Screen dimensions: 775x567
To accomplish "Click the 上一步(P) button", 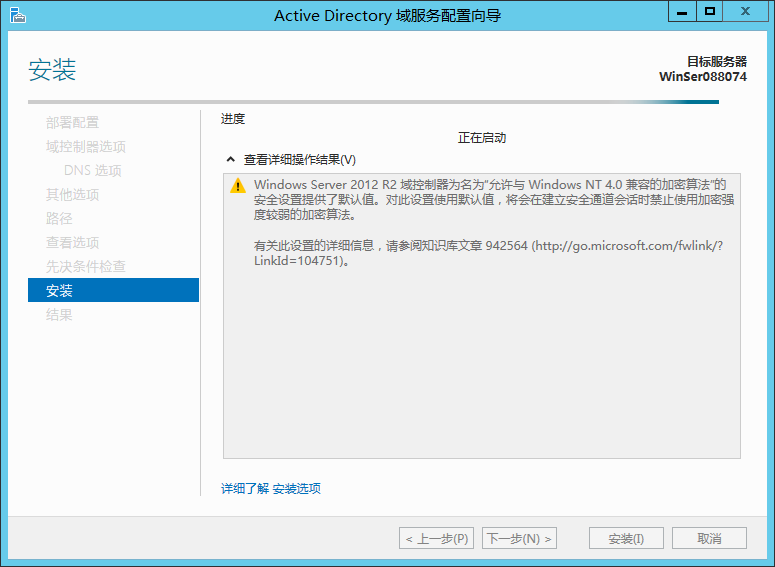I will 436,538.
